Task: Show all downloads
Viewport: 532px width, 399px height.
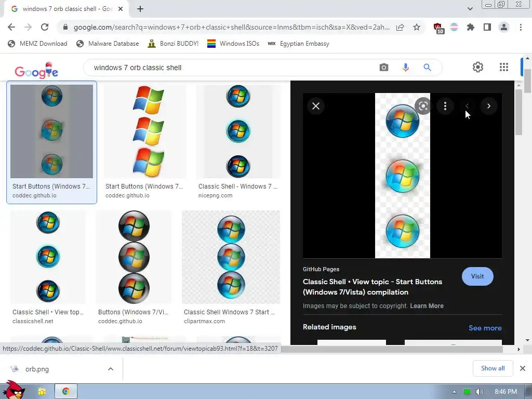Action: click(493, 368)
